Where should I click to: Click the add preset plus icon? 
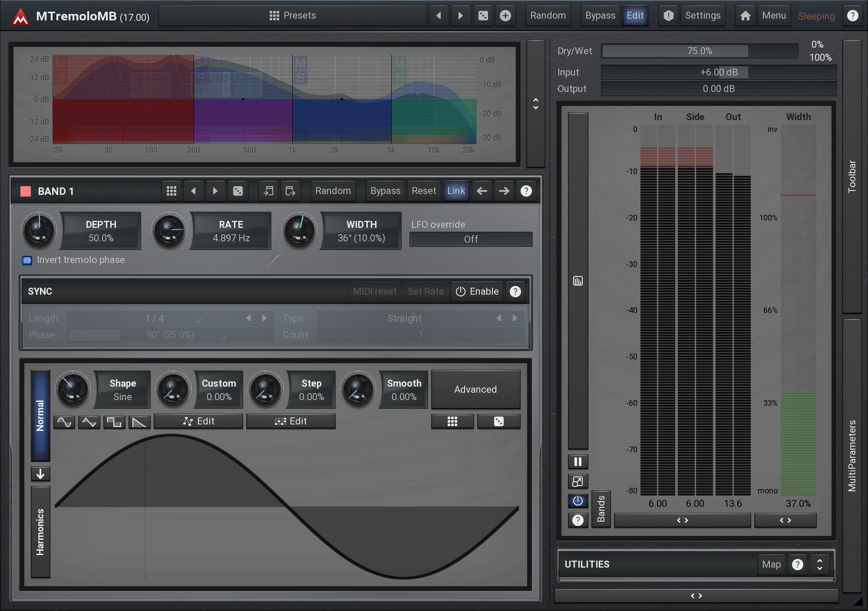click(x=505, y=16)
